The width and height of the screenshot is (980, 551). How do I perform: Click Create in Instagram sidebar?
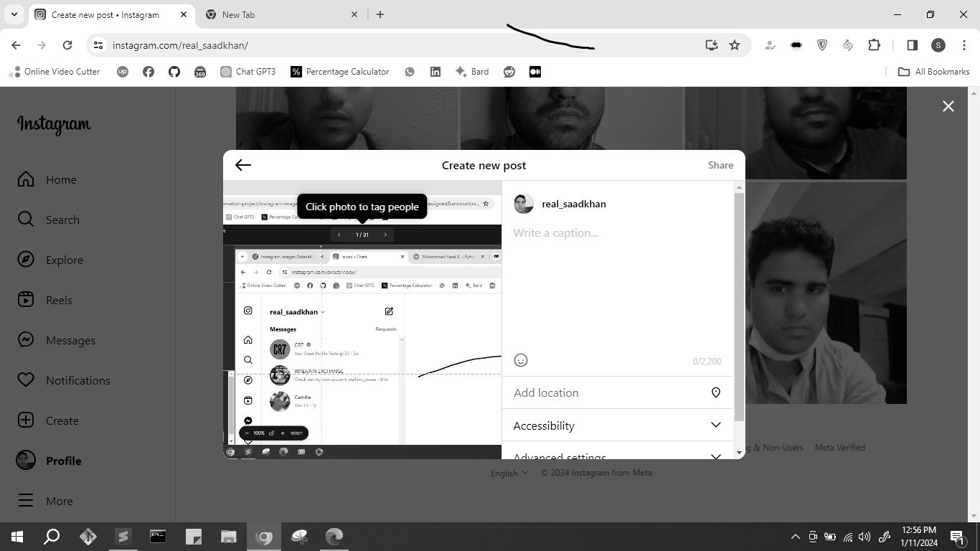[x=48, y=420]
